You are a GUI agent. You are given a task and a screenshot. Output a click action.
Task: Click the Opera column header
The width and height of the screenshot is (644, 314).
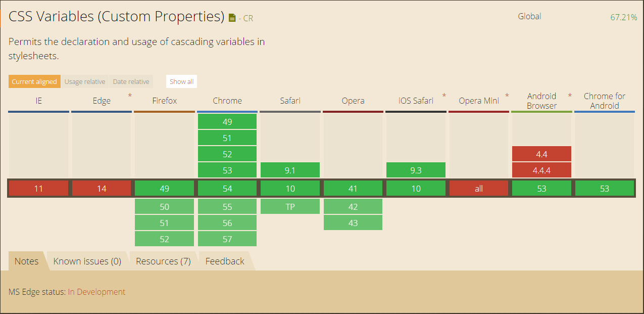pyautogui.click(x=353, y=101)
